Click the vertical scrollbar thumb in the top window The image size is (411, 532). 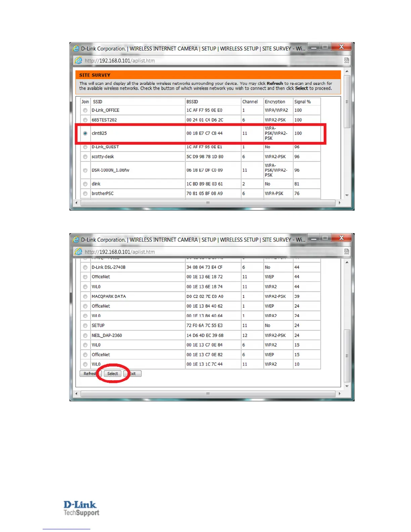[347, 102]
